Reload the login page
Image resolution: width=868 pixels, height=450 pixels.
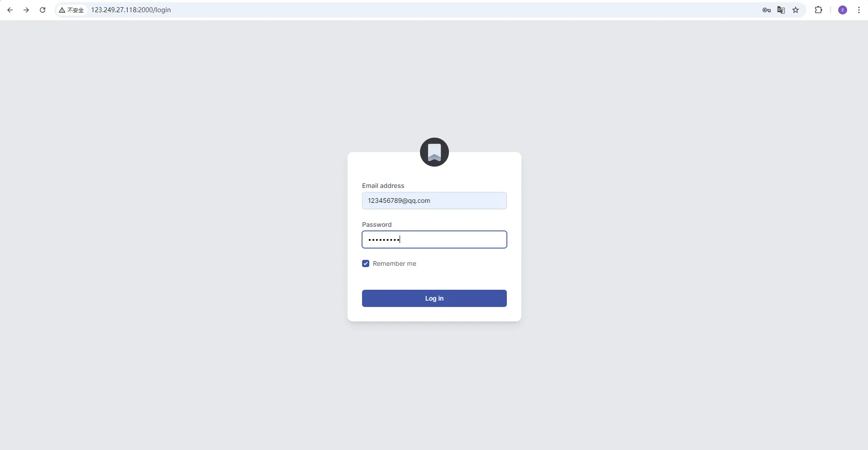43,10
